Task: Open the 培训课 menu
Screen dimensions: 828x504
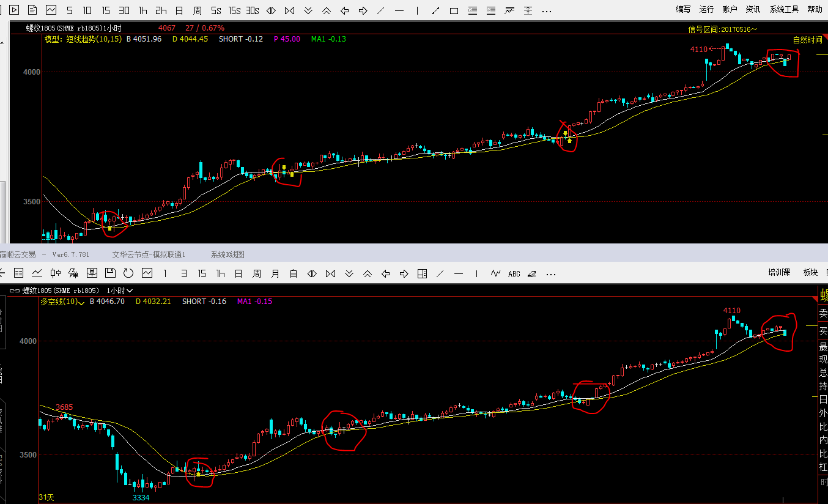Action: (x=779, y=272)
